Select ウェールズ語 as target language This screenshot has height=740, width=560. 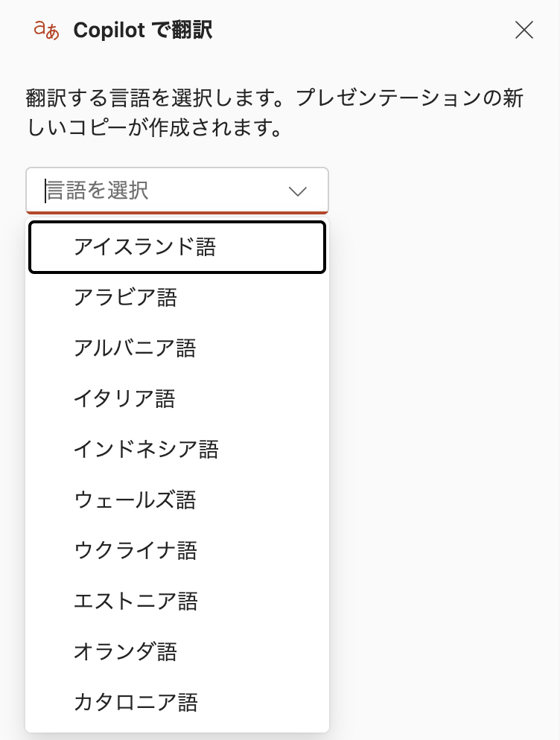point(135,500)
